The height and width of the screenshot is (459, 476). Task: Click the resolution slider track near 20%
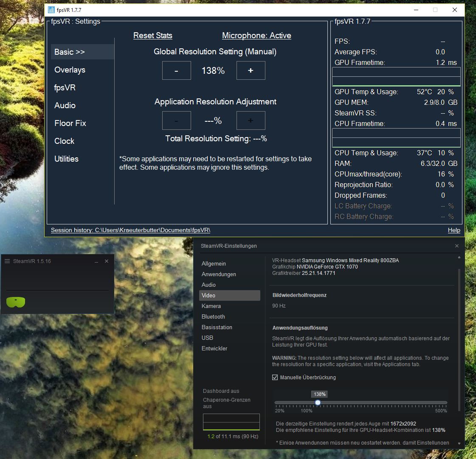click(276, 403)
